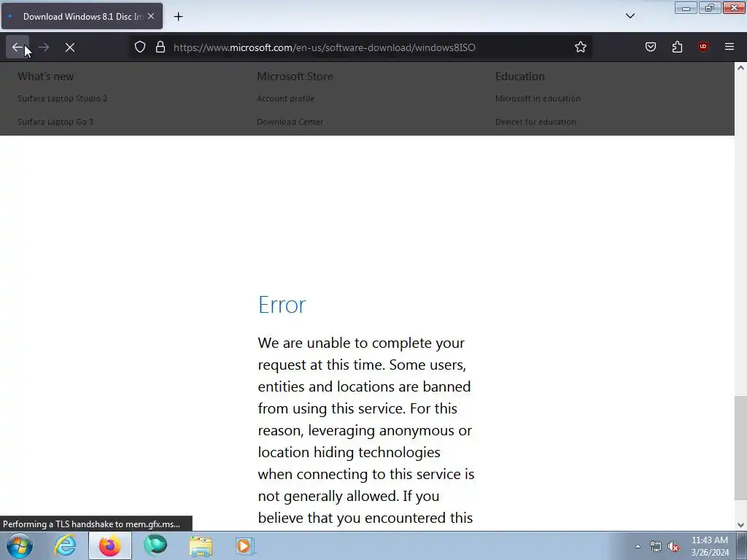The height and width of the screenshot is (560, 747).
Task: Open the Extensions puzzle icon
Action: (x=677, y=47)
